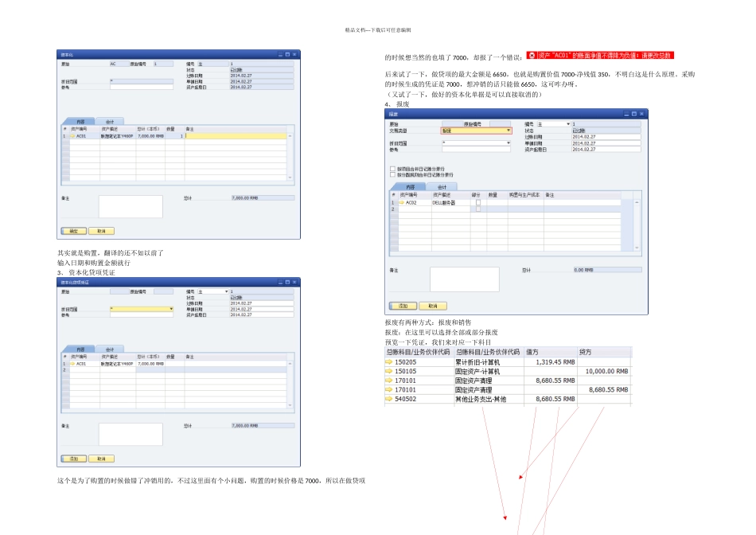Check the 部分 box in the AC02 row
This screenshot has width=756, height=535.
coord(478,202)
